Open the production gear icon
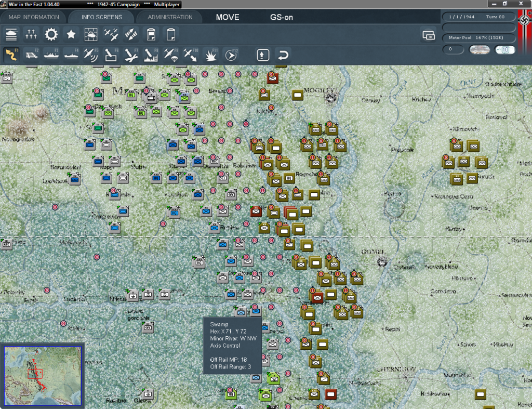The height and width of the screenshot is (409, 532). coord(51,34)
